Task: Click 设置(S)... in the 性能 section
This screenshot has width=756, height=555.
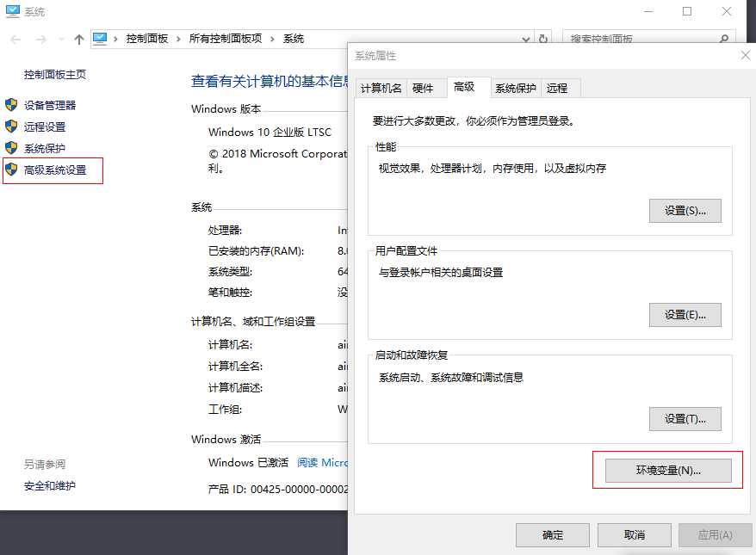Action: 685,211
